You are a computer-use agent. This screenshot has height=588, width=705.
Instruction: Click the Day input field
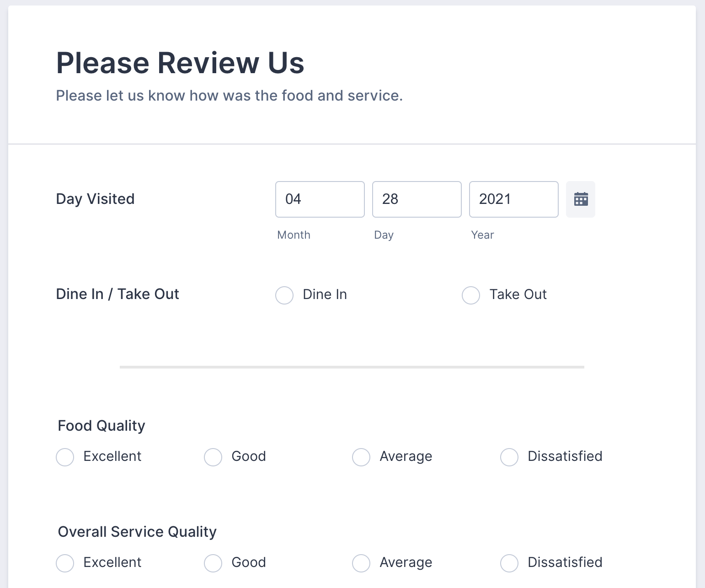click(x=417, y=199)
